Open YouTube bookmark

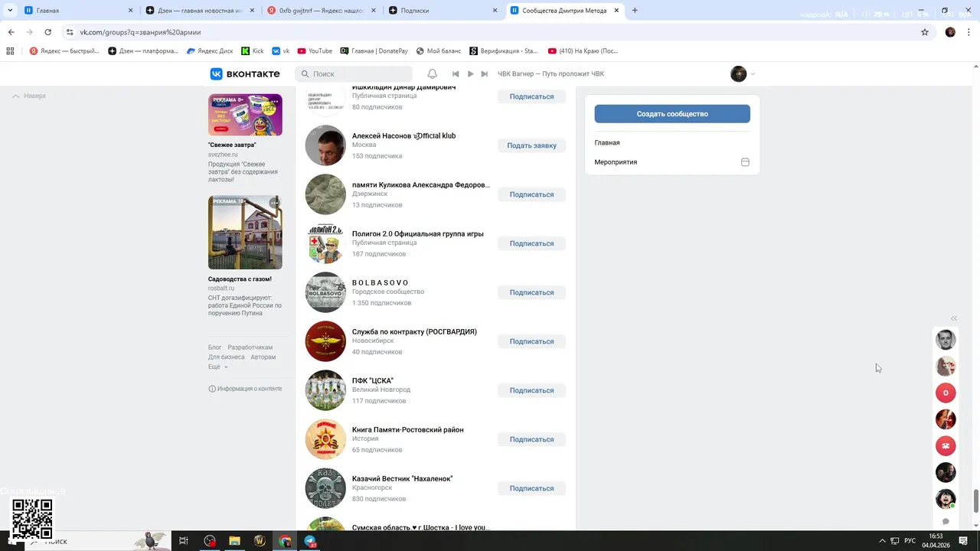point(315,51)
